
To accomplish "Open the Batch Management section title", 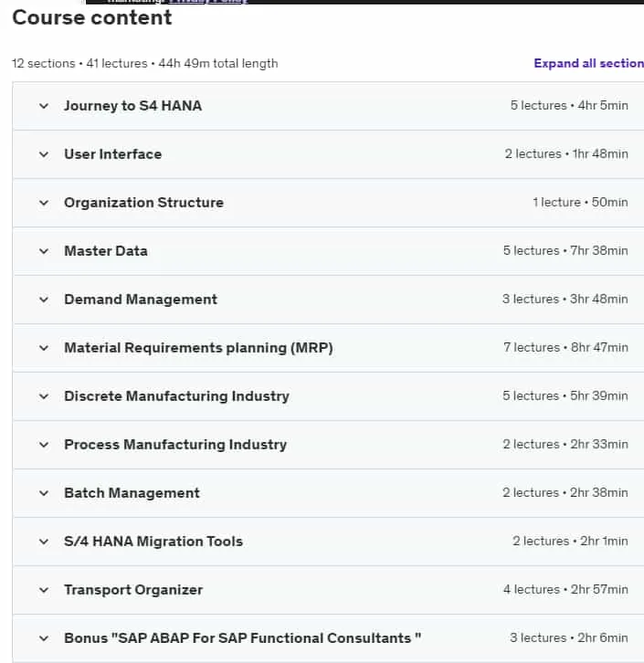I will (x=132, y=493).
